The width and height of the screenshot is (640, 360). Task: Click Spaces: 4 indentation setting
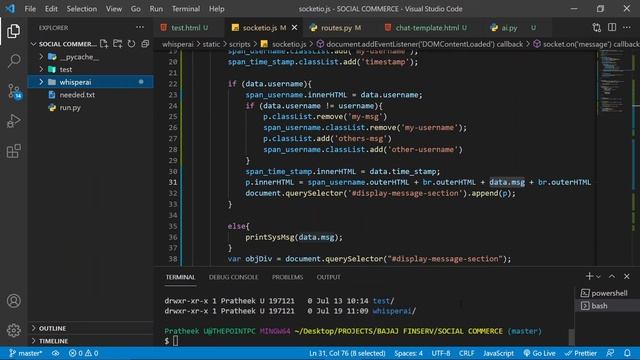click(409, 353)
